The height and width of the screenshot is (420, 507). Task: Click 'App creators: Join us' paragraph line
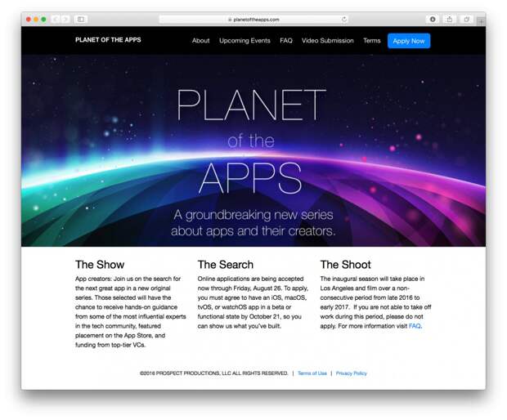click(128, 279)
